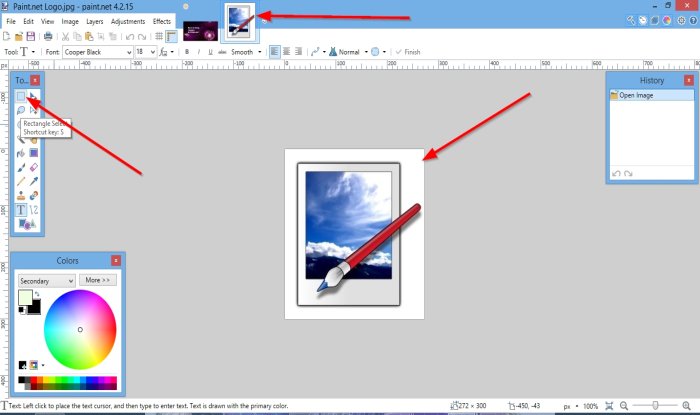Select the Line/Curve tool

[33, 210]
